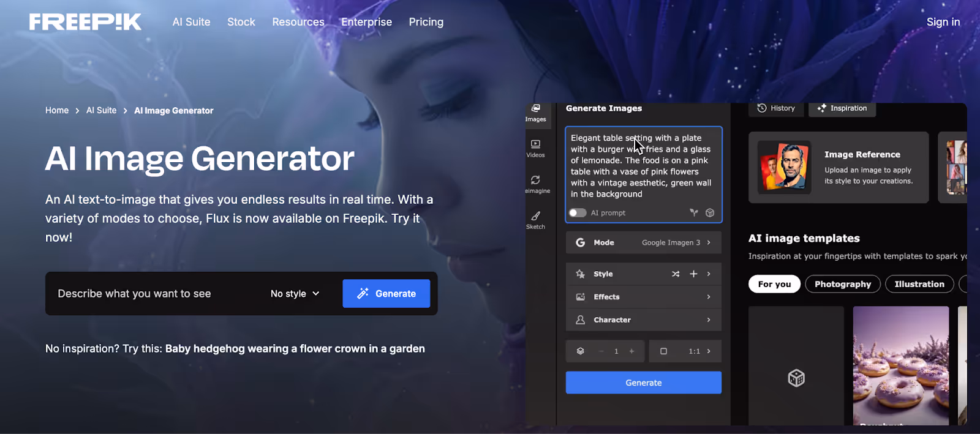Increase image count with plus
Screen dimensions: 980x434
coord(631,351)
